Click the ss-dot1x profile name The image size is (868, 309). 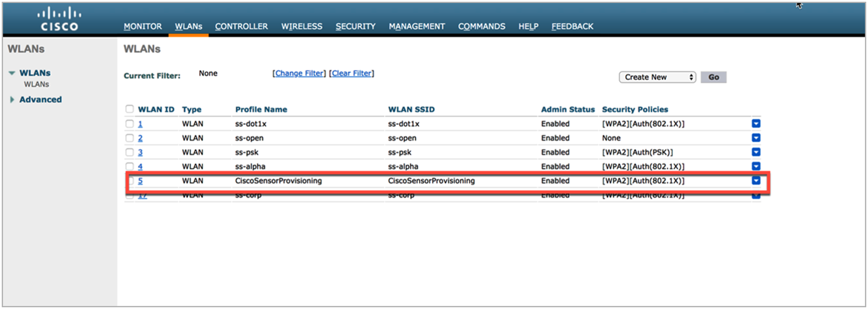(251, 124)
